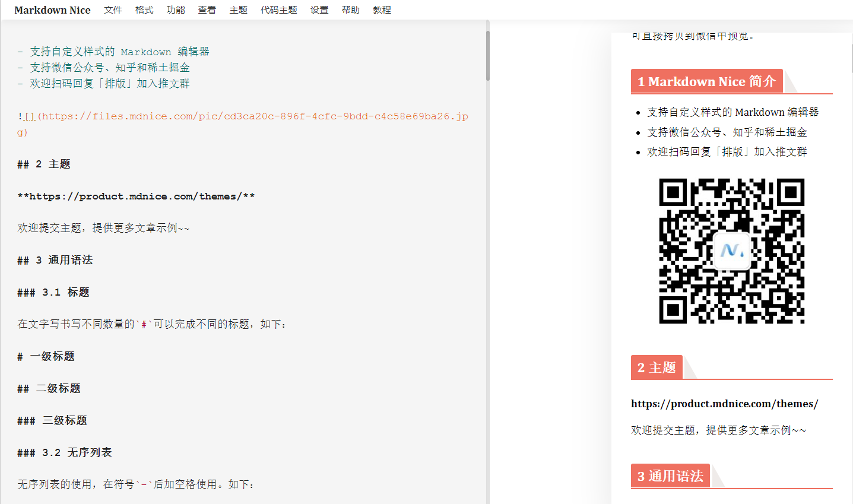853x504 pixels.
Task: Open the 格式 menu
Action: 144,10
